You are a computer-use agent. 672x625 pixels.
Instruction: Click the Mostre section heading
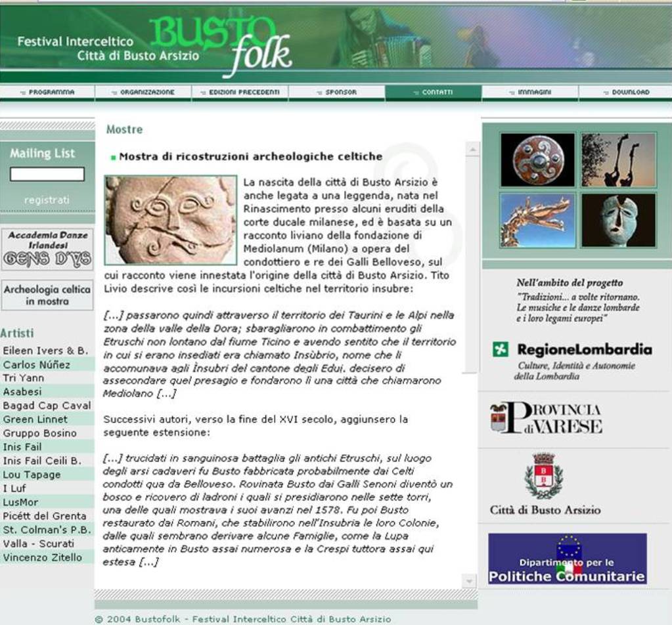pyautogui.click(x=125, y=129)
